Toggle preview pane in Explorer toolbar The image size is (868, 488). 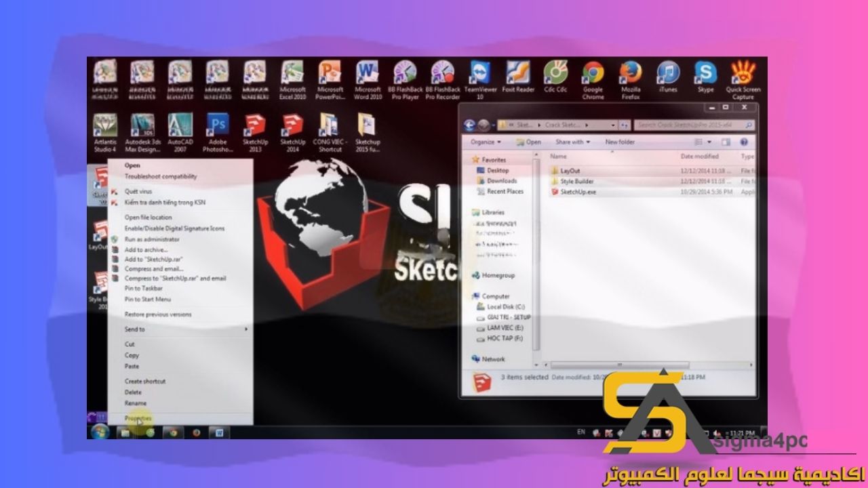pos(726,142)
